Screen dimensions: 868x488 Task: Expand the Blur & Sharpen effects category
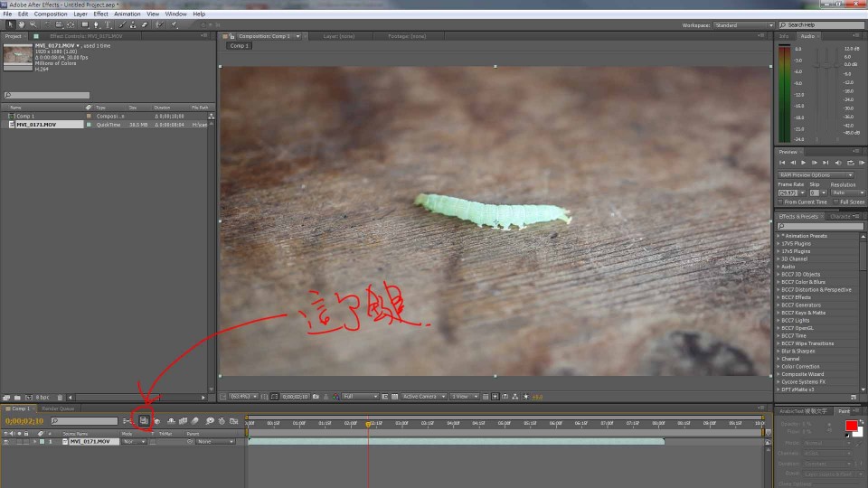[778, 351]
